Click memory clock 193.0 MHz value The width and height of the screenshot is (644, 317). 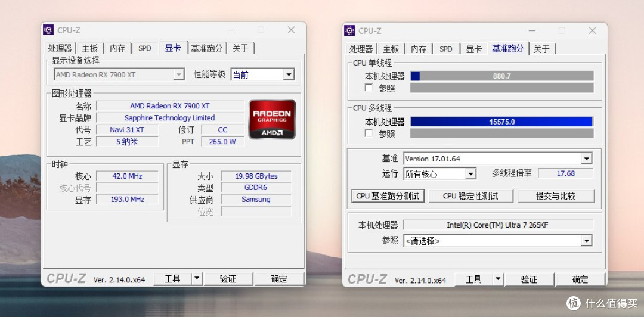pyautogui.click(x=128, y=199)
